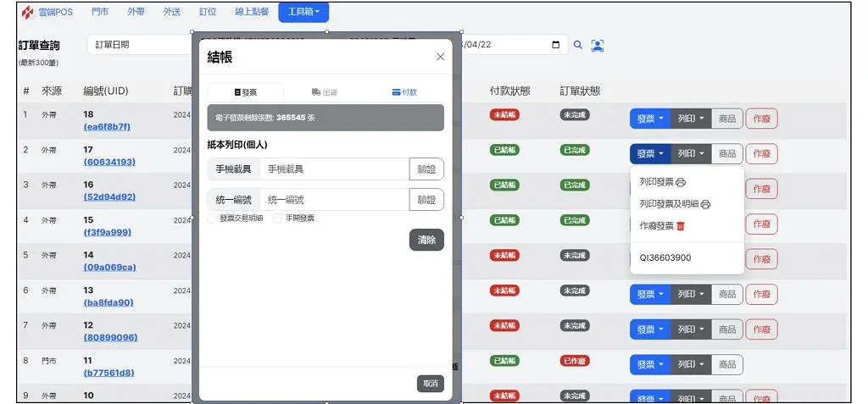The width and height of the screenshot is (868, 404).
Task: Toggle the 發票交易明細 checkbox
Action: [x=212, y=219]
